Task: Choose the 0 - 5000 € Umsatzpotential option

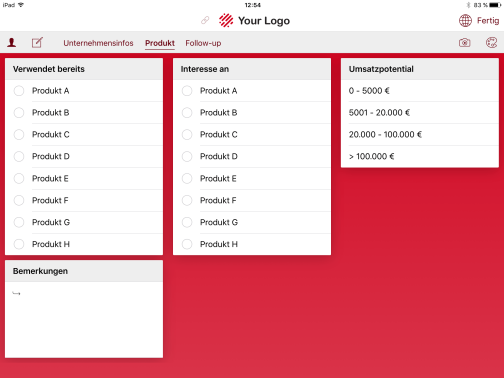Action: tap(420, 91)
